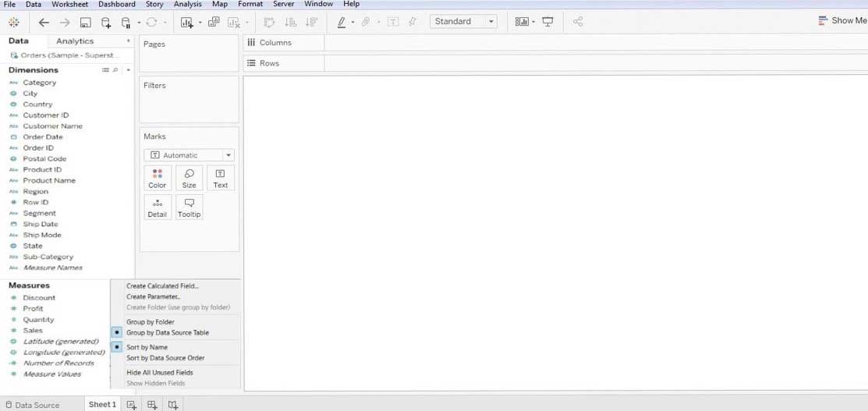Click the Undo back arrow
The height and width of the screenshot is (411, 868).
pos(44,22)
